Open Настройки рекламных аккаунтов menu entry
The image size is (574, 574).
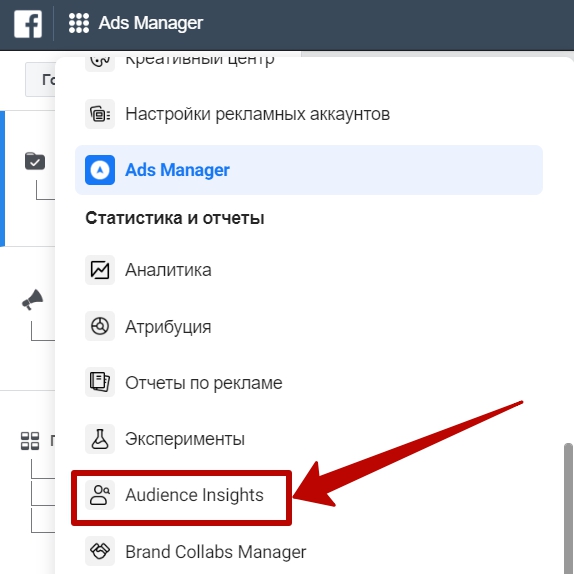pyautogui.click(x=309, y=114)
